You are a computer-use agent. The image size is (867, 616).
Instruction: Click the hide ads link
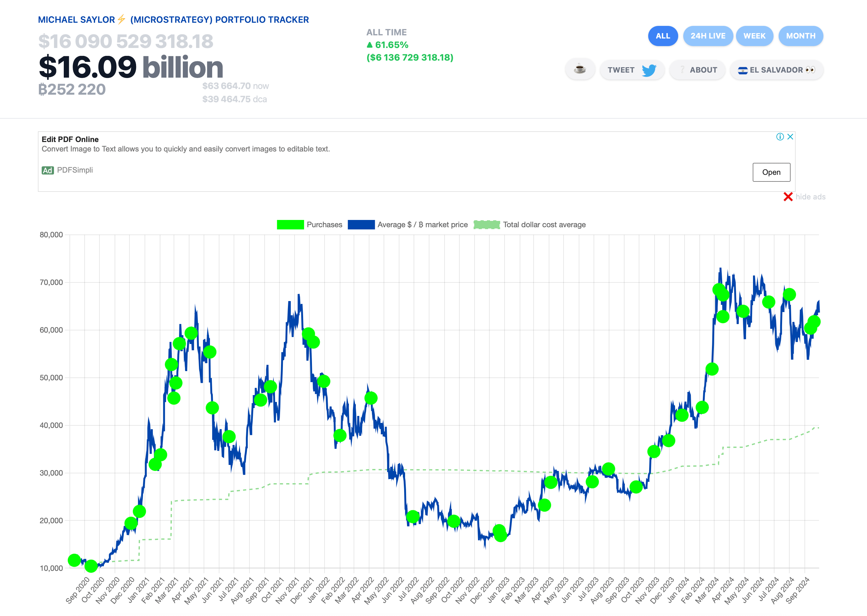(x=810, y=197)
